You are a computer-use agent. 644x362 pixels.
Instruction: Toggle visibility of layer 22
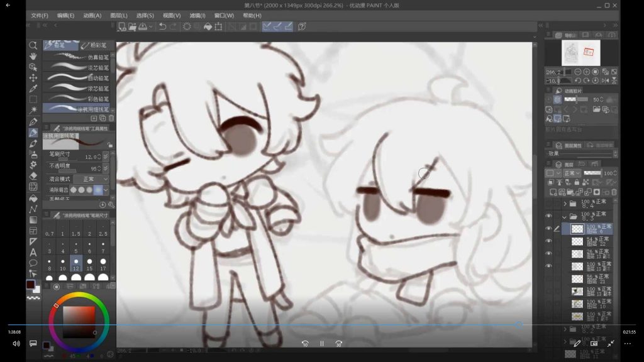click(x=548, y=241)
